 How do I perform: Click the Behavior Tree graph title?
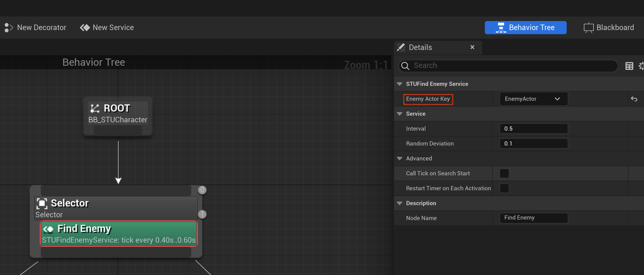tap(94, 62)
